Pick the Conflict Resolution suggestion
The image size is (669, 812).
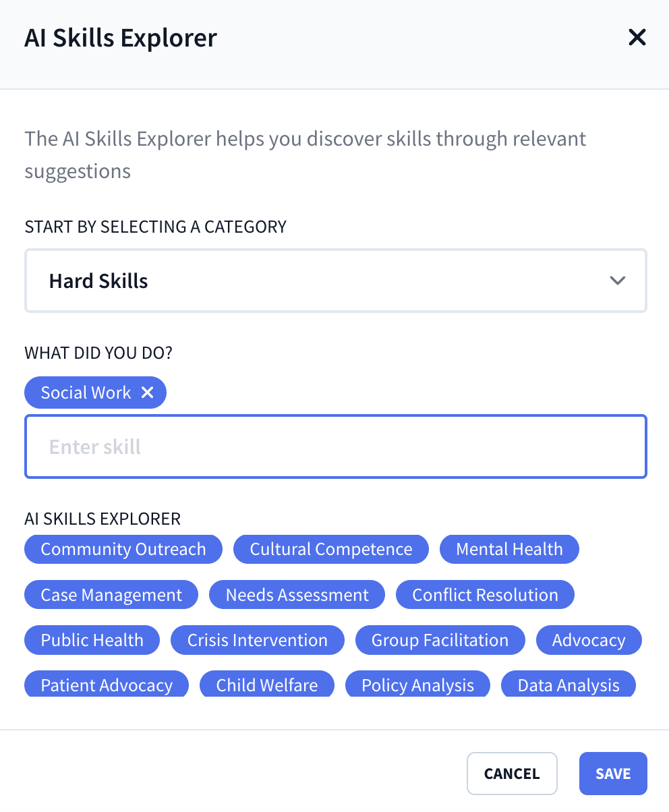click(484, 594)
